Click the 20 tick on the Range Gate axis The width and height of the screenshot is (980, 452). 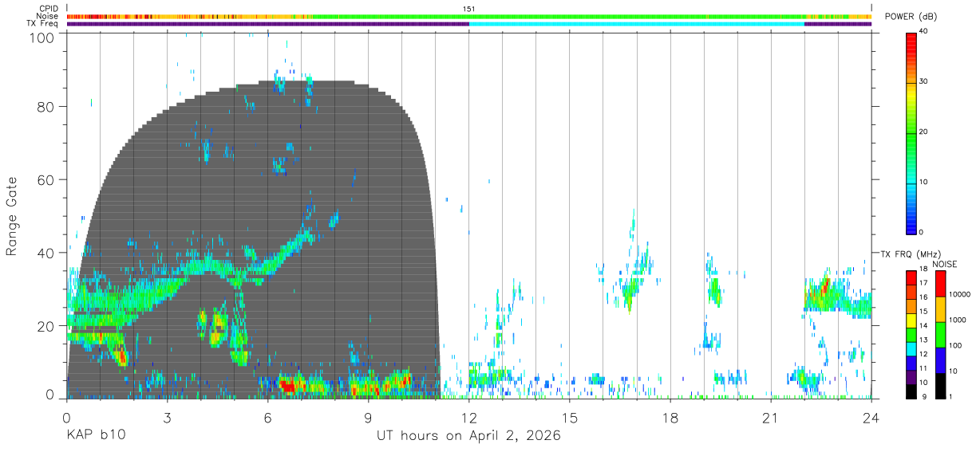click(47, 326)
